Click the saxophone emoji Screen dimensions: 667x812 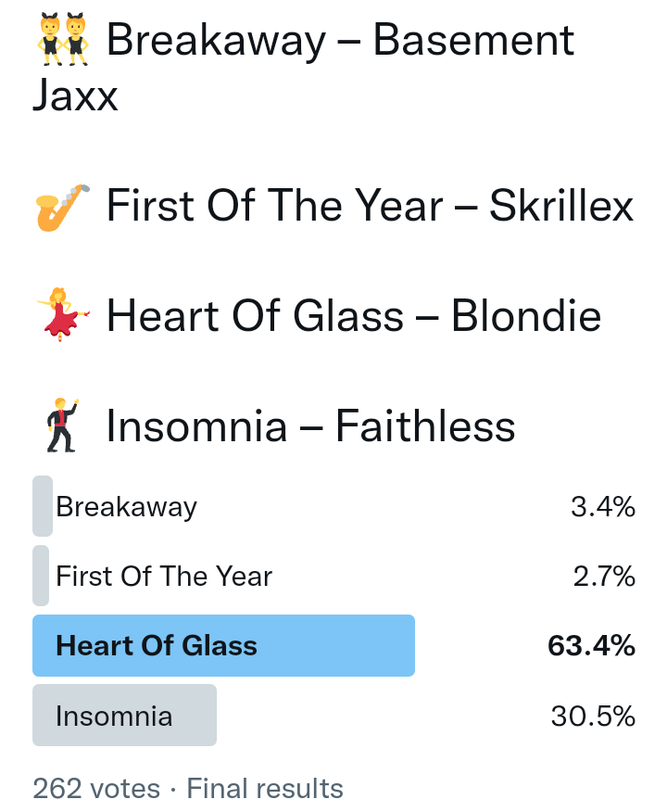coord(63,207)
